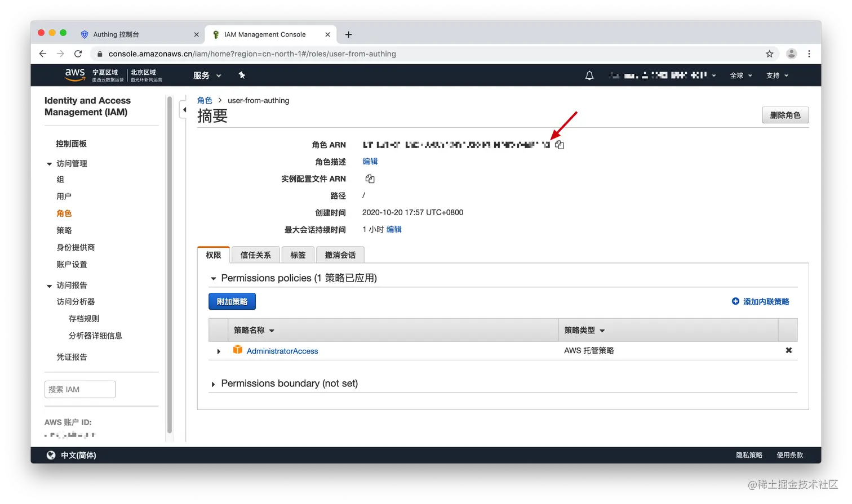Edit the 角色描述 description

370,161
